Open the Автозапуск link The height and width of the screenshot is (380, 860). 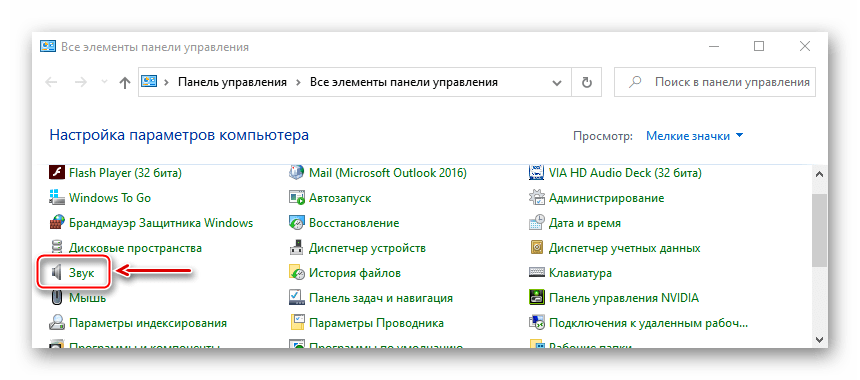(340, 198)
